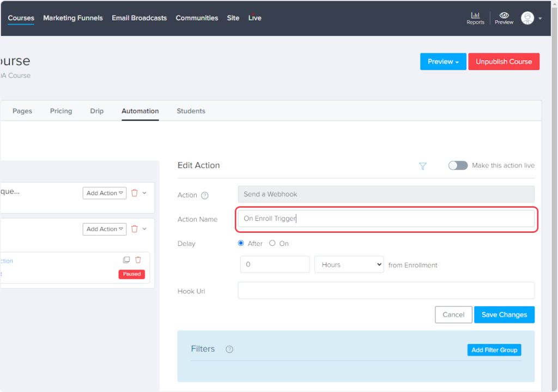Toggle Make this action live switch
The height and width of the screenshot is (392, 558).
click(458, 166)
